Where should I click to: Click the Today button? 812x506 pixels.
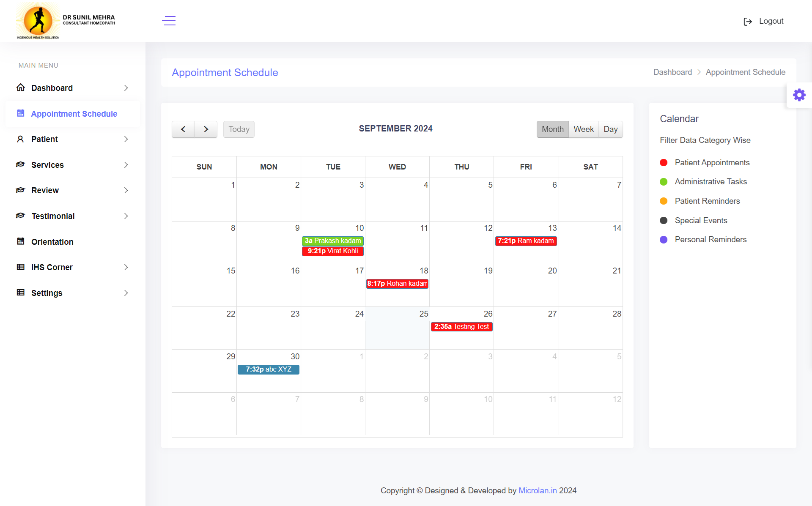point(239,129)
